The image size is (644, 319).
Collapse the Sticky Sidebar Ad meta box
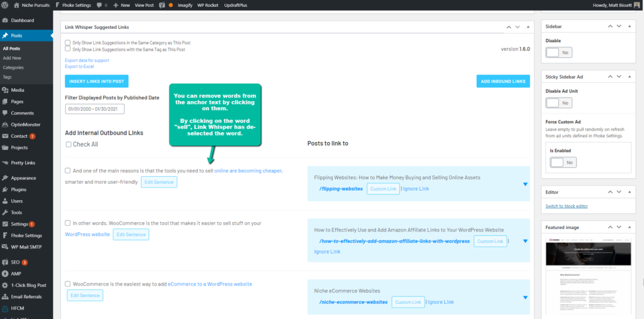click(x=629, y=77)
